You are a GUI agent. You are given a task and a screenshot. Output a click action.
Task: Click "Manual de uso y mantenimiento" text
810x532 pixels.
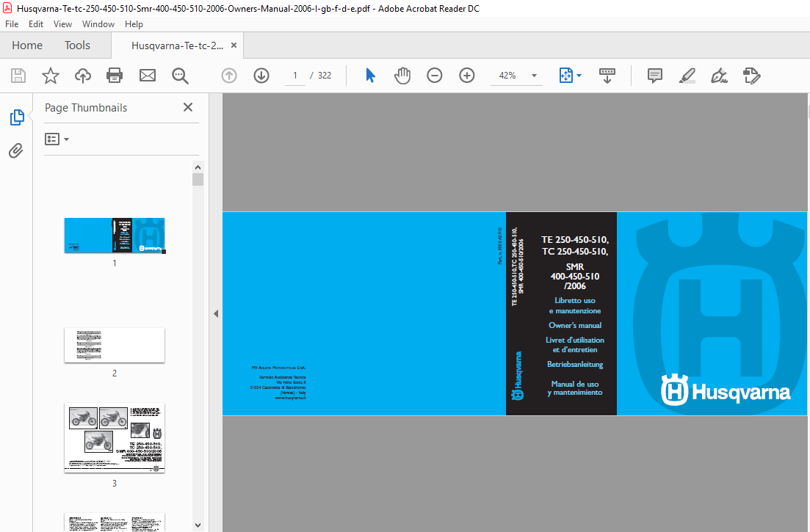(575, 388)
